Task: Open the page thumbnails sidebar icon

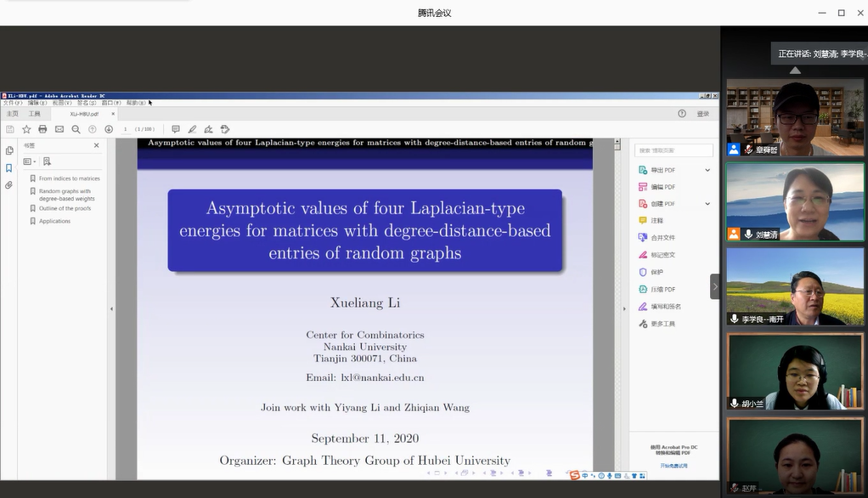Action: 9,150
